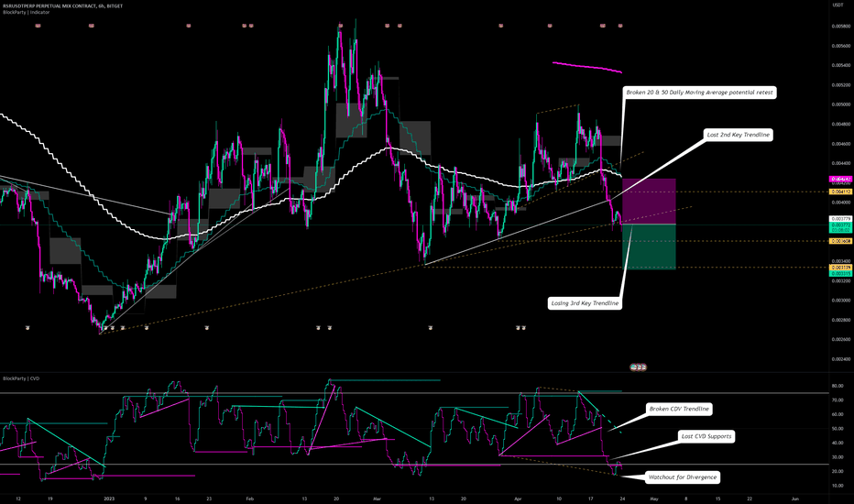Select the 'Losing 3rd Key Trendline' callout
The image size is (854, 504).
tap(585, 303)
